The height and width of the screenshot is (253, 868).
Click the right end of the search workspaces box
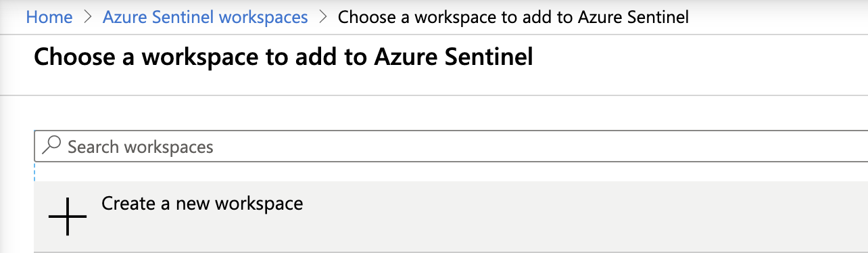click(x=852, y=146)
